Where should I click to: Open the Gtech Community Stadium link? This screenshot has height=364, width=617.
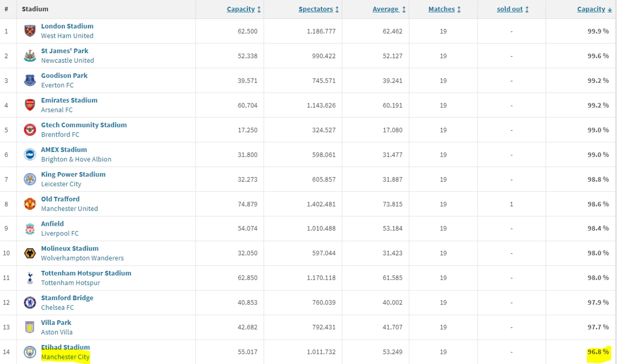click(x=84, y=125)
